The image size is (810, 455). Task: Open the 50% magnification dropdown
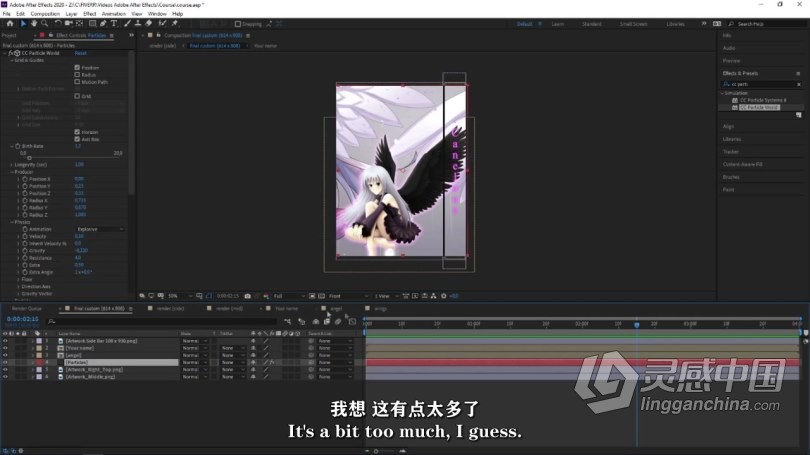(x=179, y=296)
